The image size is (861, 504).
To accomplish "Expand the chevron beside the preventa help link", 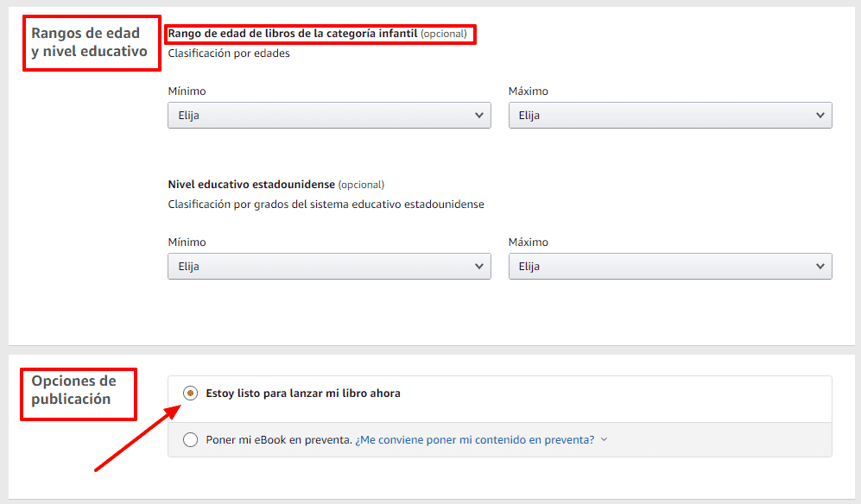I will tap(604, 440).
